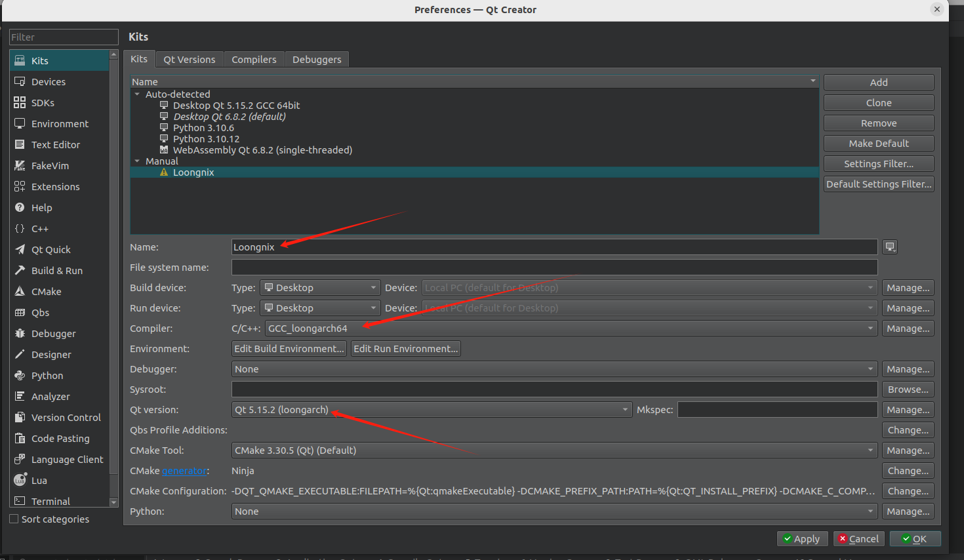
Task: Open the Qt Quick category icon
Action: [x=20, y=249]
